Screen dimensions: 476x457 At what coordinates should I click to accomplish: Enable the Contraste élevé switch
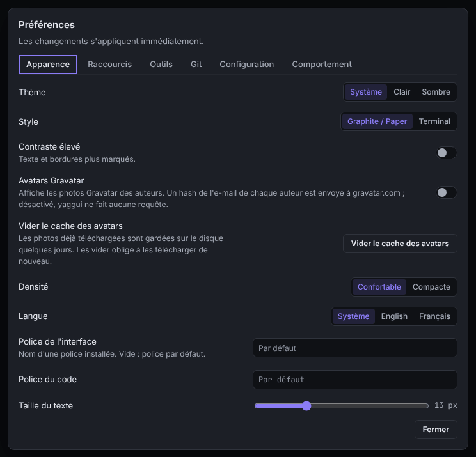(x=447, y=153)
